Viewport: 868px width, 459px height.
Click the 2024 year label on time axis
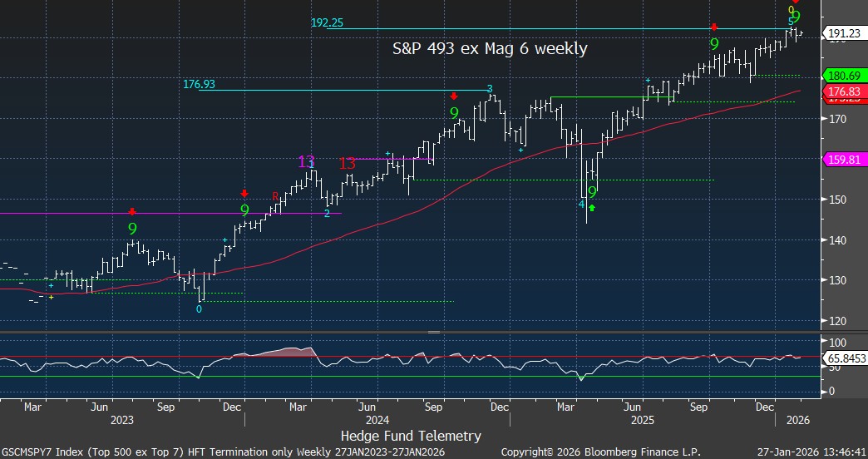[377, 421]
